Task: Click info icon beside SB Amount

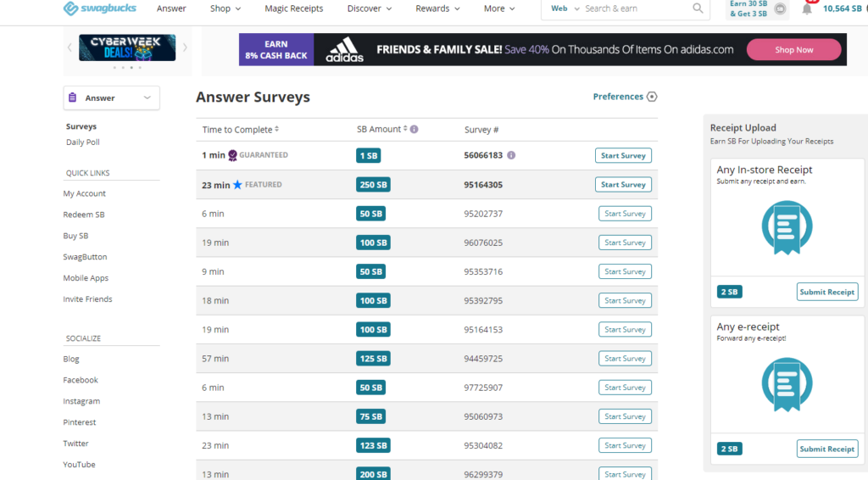Action: pyautogui.click(x=415, y=130)
